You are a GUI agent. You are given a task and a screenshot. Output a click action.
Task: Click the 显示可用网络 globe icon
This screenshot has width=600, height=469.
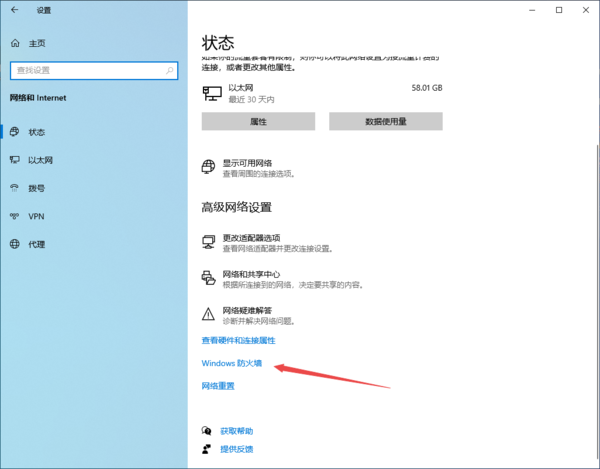(208, 167)
